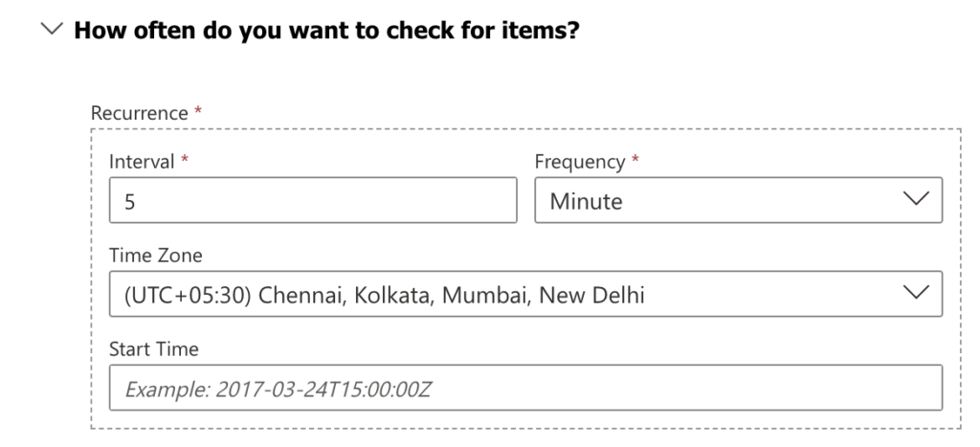This screenshot has height=447, width=980.
Task: Collapse the "How often" section chevron
Action: [x=52, y=29]
